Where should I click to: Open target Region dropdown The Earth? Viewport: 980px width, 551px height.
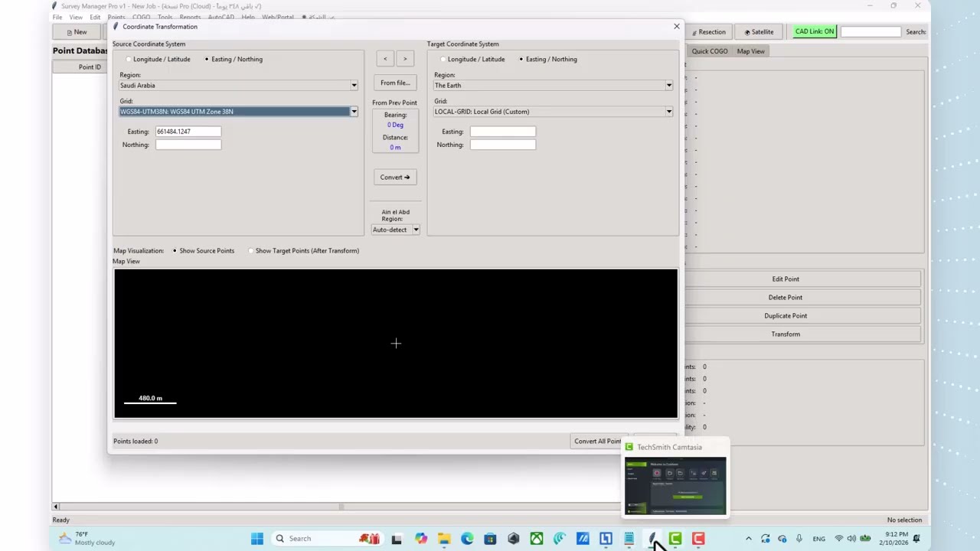tap(554, 86)
